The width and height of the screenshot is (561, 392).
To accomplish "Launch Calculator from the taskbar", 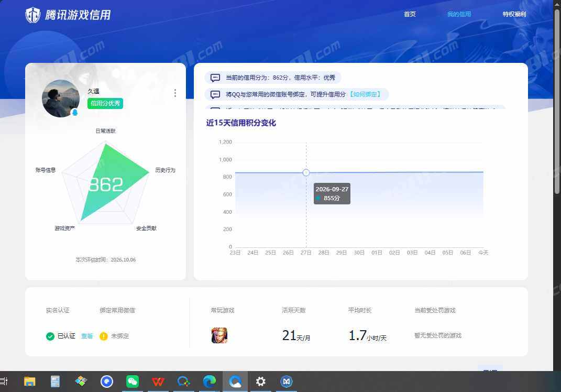I will 55,382.
